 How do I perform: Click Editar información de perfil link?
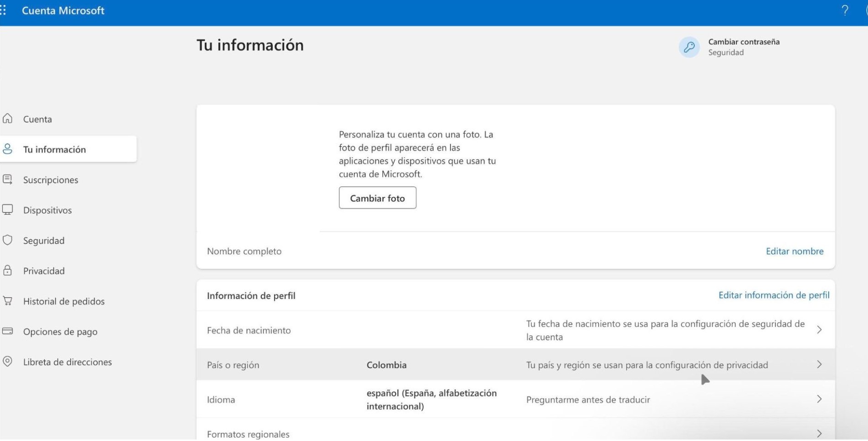point(774,295)
